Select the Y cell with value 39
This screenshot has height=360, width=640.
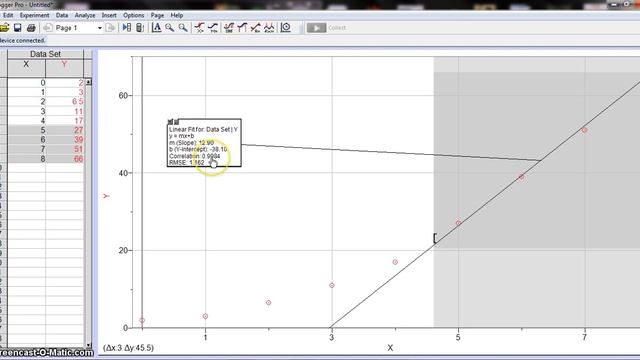(x=64, y=140)
